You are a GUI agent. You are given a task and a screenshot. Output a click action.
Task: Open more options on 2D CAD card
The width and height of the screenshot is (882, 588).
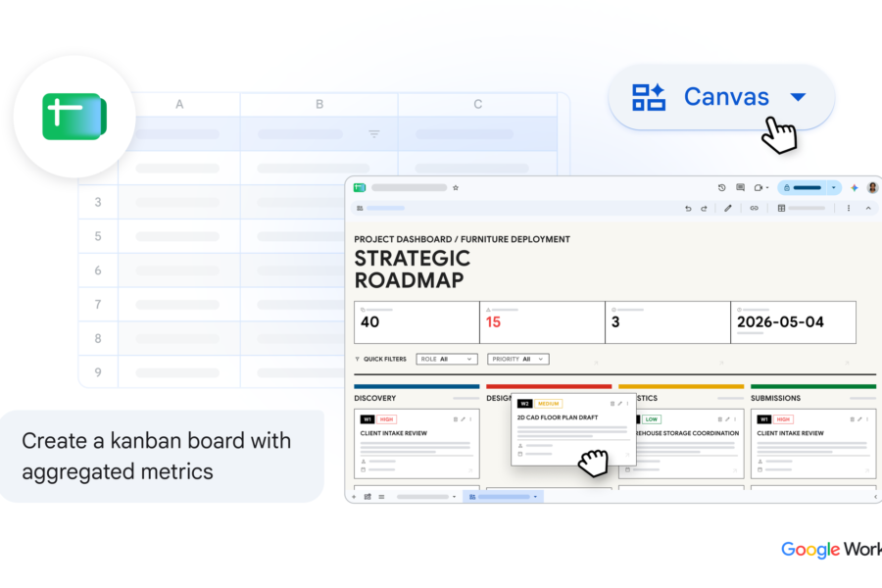pos(628,404)
